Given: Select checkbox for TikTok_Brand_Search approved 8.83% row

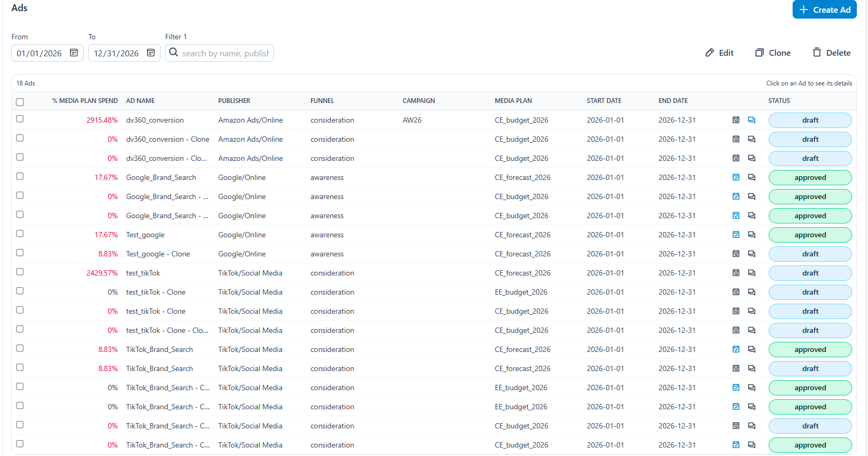Looking at the screenshot, I should click(20, 348).
